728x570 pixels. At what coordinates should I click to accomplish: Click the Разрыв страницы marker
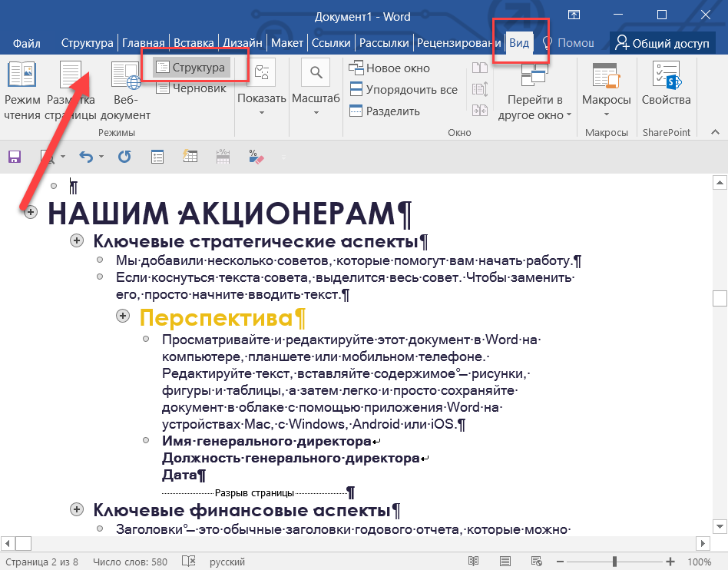pyautogui.click(x=254, y=493)
